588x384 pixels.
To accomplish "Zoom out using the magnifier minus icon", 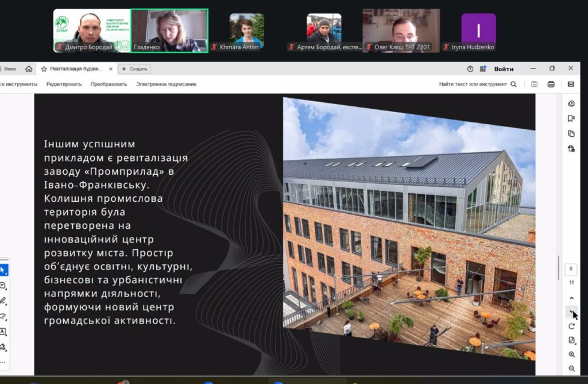I will tap(571, 368).
